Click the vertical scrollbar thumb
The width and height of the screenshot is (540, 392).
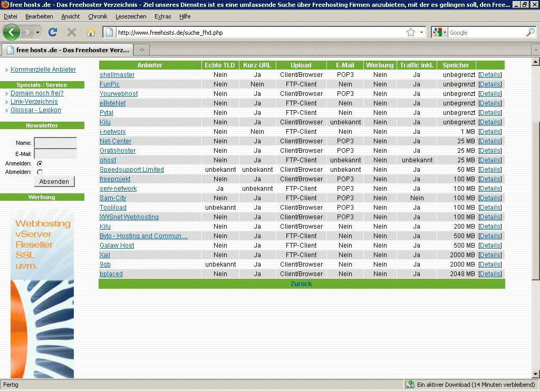point(536,201)
